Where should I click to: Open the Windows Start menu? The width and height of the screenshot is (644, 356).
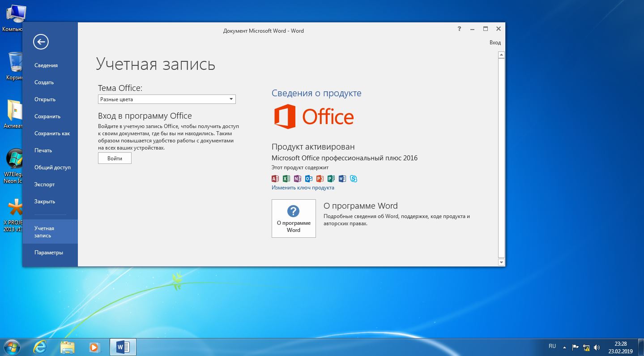(x=11, y=347)
